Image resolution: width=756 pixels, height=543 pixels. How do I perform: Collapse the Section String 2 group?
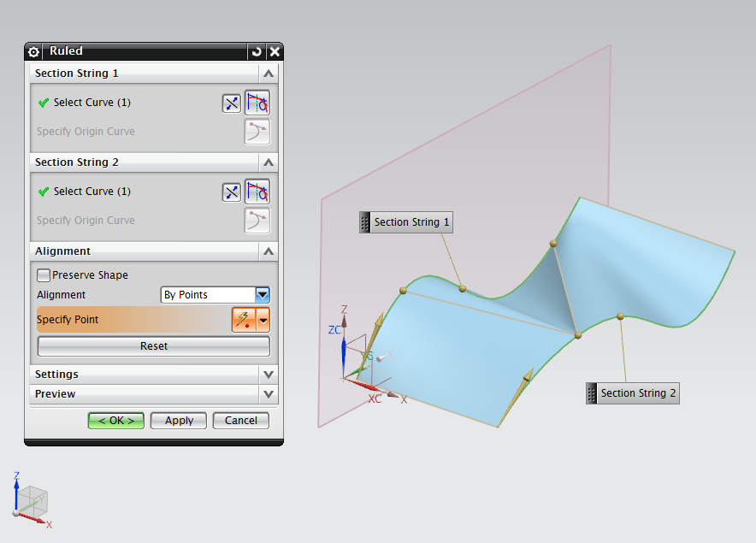coord(269,162)
